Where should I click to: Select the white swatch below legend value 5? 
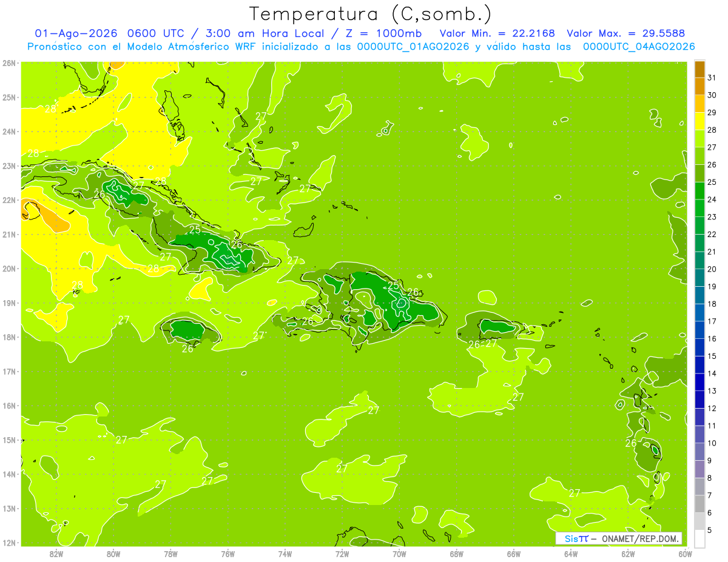pyautogui.click(x=699, y=538)
